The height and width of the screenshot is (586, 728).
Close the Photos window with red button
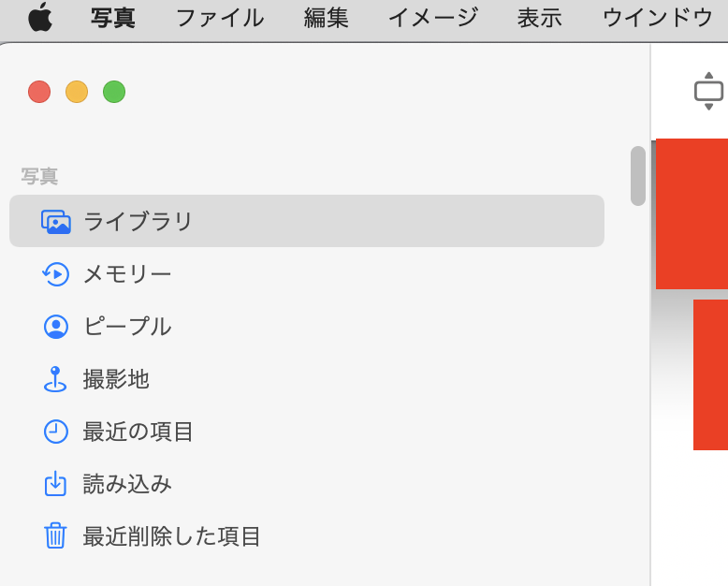coord(39,92)
